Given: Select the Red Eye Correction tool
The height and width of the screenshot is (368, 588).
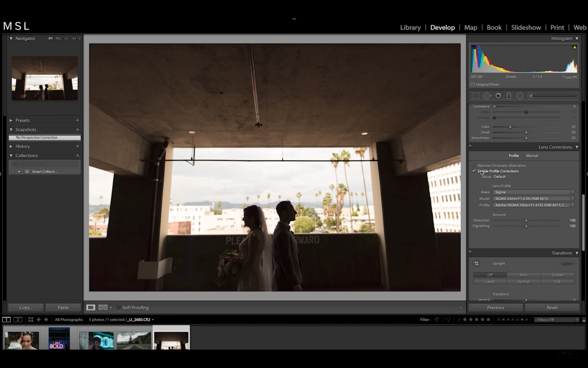Looking at the screenshot, I should coord(498,96).
